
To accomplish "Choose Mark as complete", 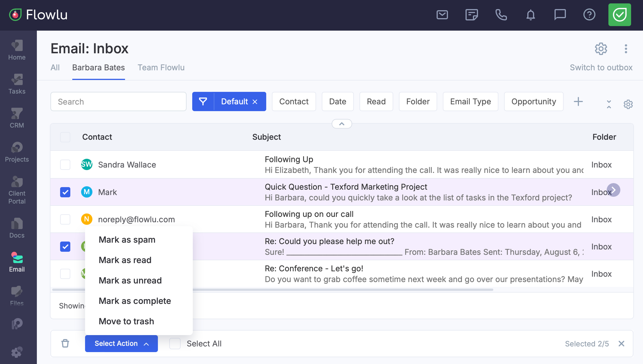I will point(135,301).
